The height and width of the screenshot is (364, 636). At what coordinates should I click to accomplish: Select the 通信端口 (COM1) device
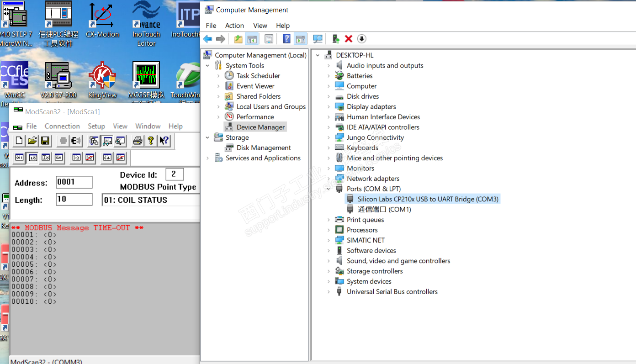coord(384,209)
